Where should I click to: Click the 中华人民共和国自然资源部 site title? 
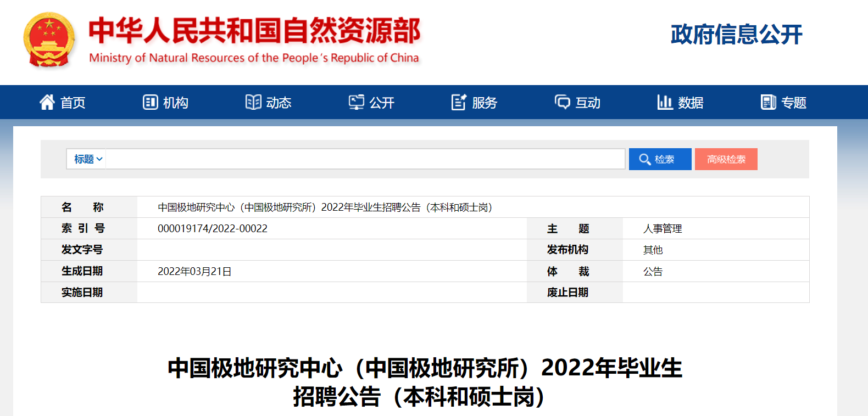[254, 30]
